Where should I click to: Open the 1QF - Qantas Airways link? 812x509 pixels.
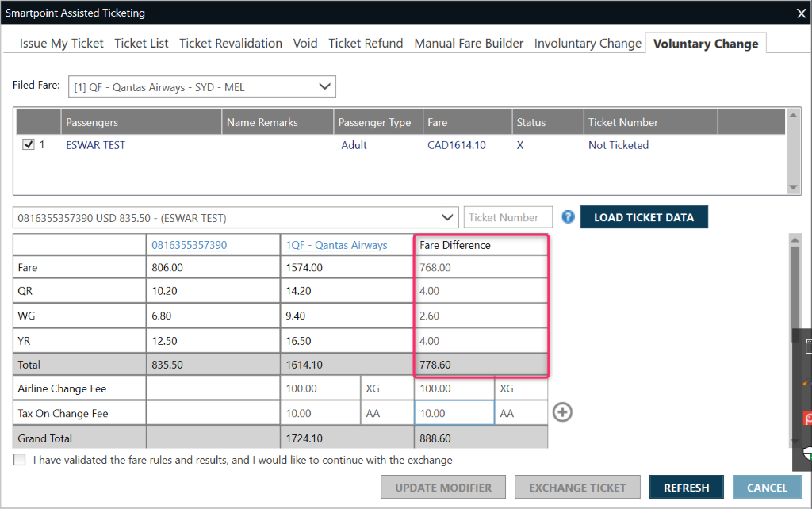(x=336, y=245)
